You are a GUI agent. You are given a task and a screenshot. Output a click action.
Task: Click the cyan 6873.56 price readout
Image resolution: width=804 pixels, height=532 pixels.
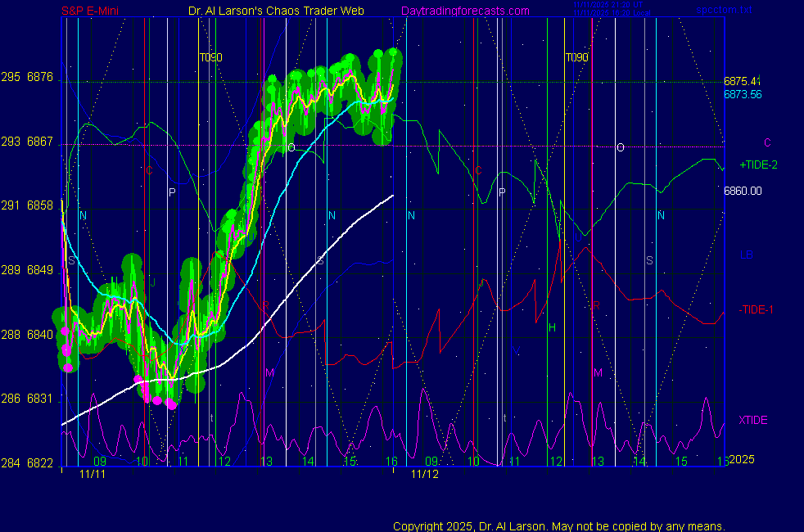point(742,94)
